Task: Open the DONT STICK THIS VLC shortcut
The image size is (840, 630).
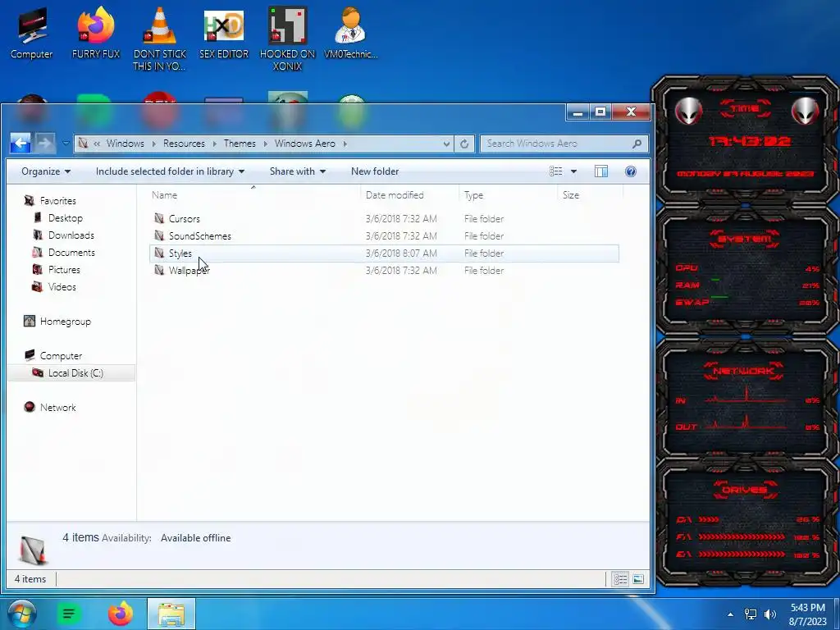Action: [x=160, y=38]
